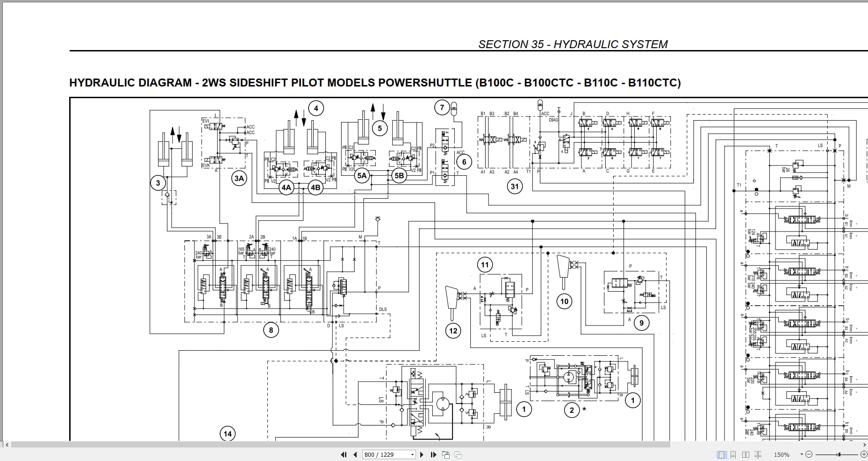Zoom in using the plus icon

pos(864,454)
